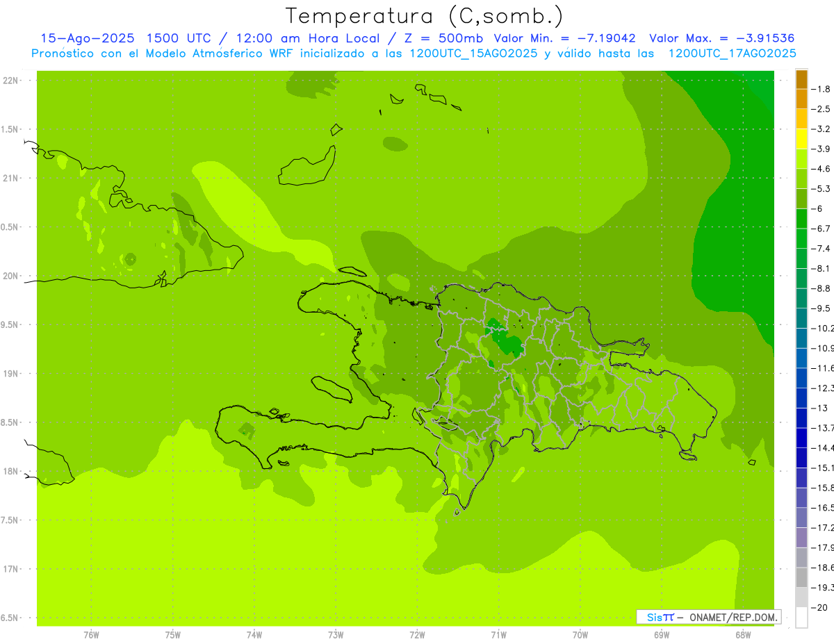Click the "Temperatura (C,somb.)" chart title

point(424,16)
